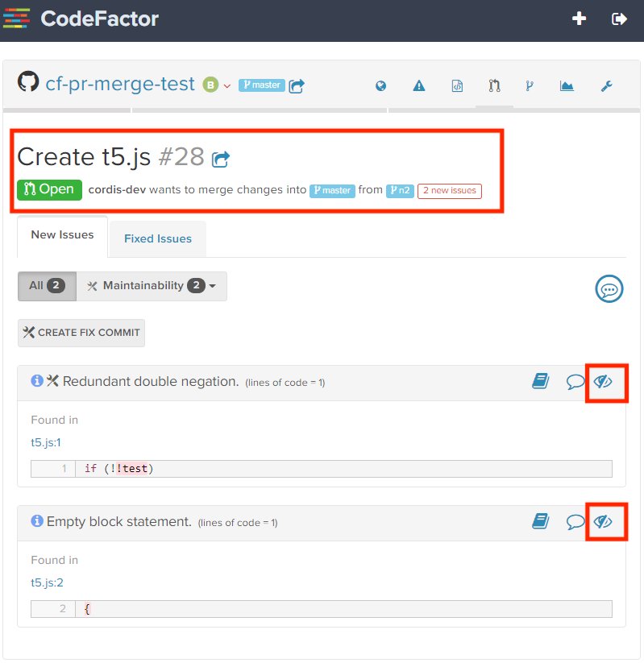This screenshot has width=644, height=663.
Task: Open the Files code icon
Action: click(x=457, y=86)
